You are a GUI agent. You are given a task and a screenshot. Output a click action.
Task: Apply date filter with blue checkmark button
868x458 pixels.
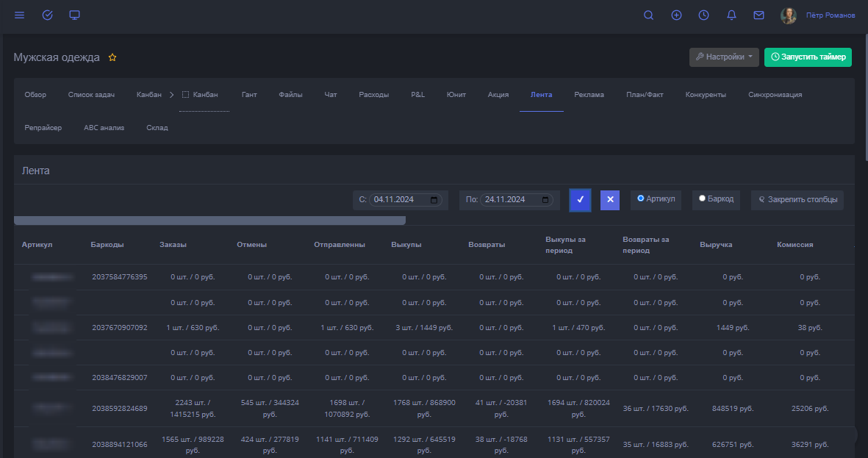tap(580, 200)
